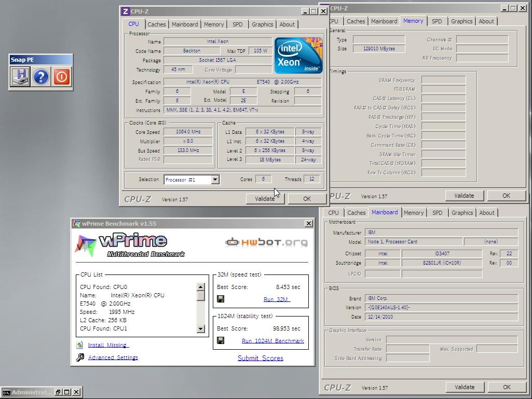Click the Intel Xeon inside logo
Viewport: 532px width, 399px height.
(298, 56)
